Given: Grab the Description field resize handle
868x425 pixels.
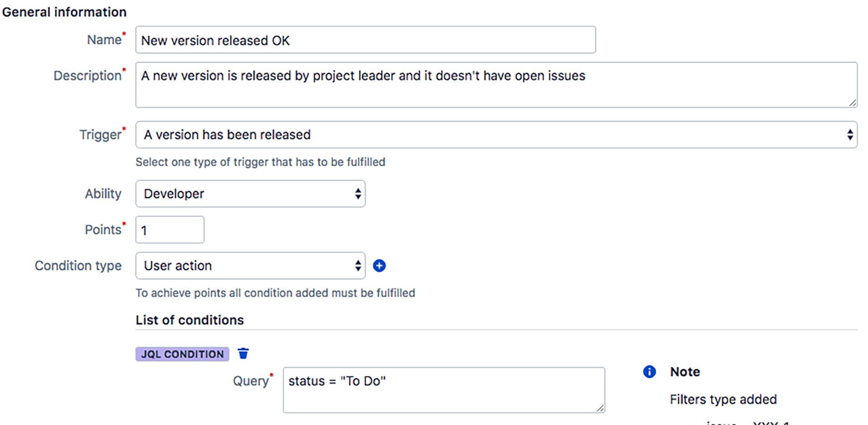Looking at the screenshot, I should [x=852, y=102].
